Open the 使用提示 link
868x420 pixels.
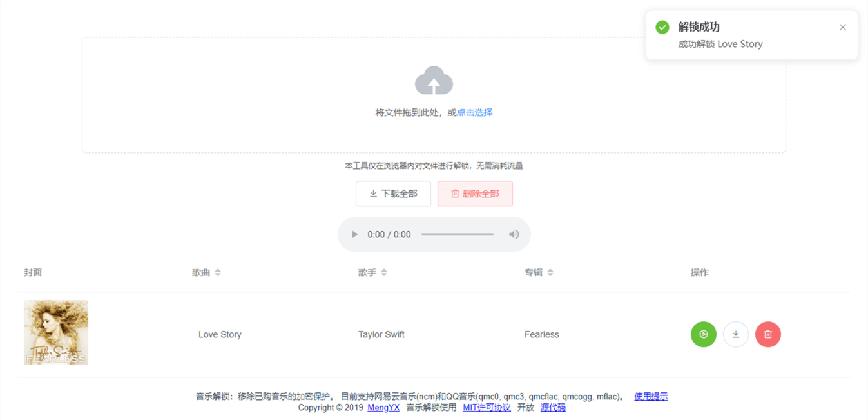(x=651, y=396)
